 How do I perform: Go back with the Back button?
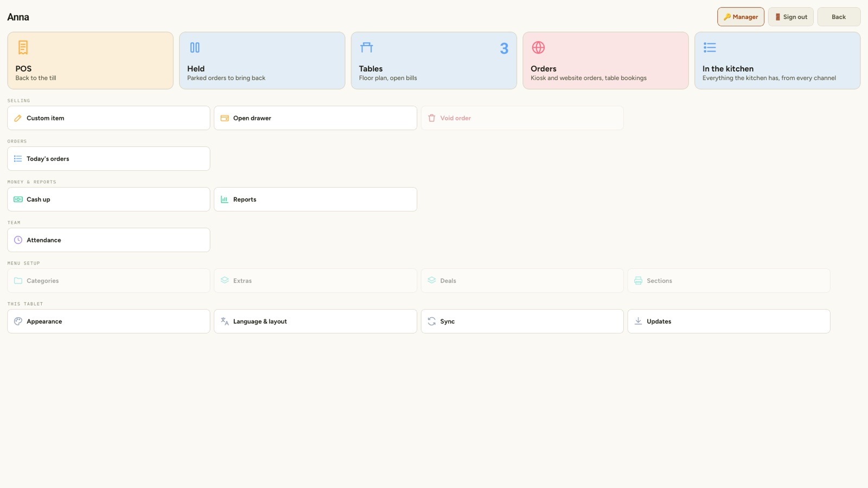(x=839, y=17)
